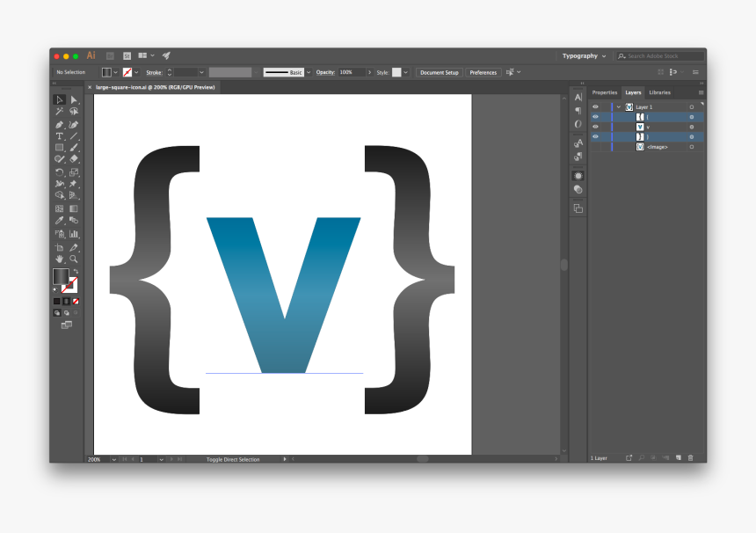Toggle visibility of Layer 1
The height and width of the screenshot is (533, 756).
click(595, 107)
